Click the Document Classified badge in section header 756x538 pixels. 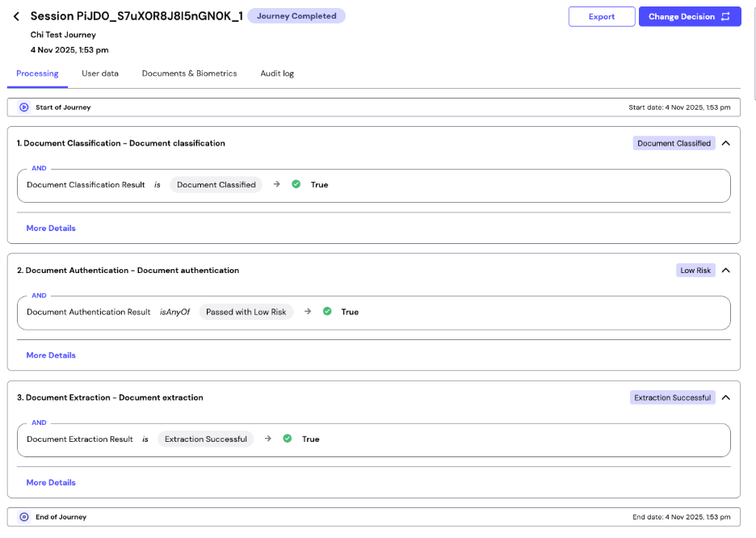(x=674, y=143)
